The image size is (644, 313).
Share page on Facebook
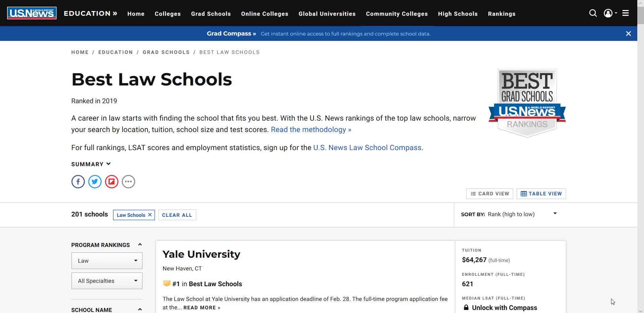pos(78,182)
